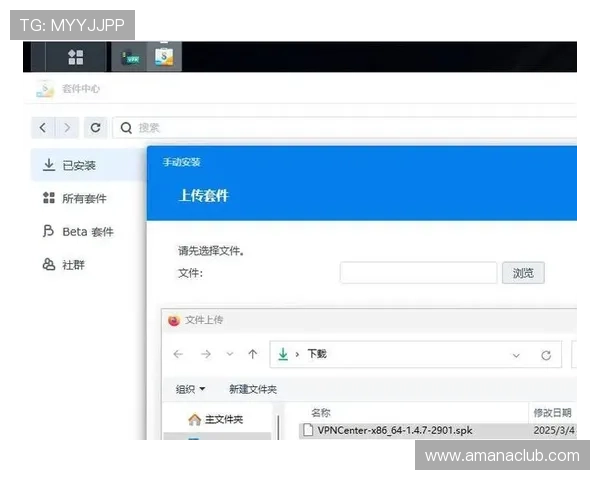The image size is (600, 480).
Task: Go back in file upload dialog
Action: point(178,354)
